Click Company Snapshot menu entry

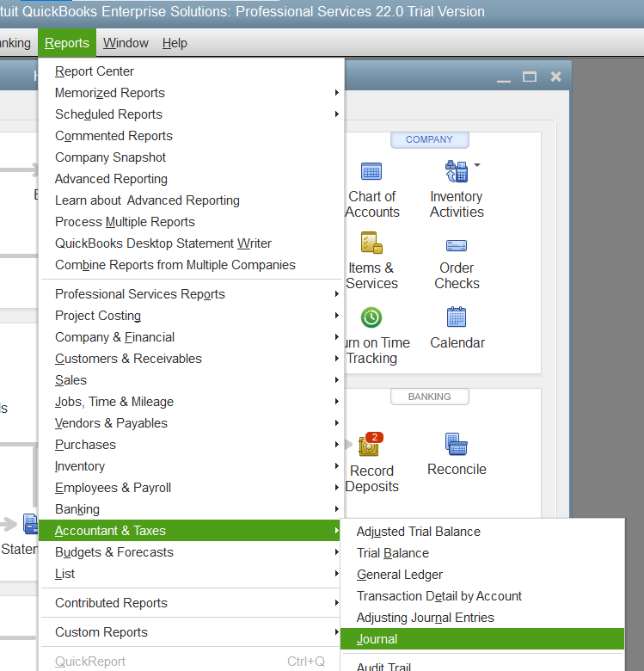pyautogui.click(x=111, y=157)
